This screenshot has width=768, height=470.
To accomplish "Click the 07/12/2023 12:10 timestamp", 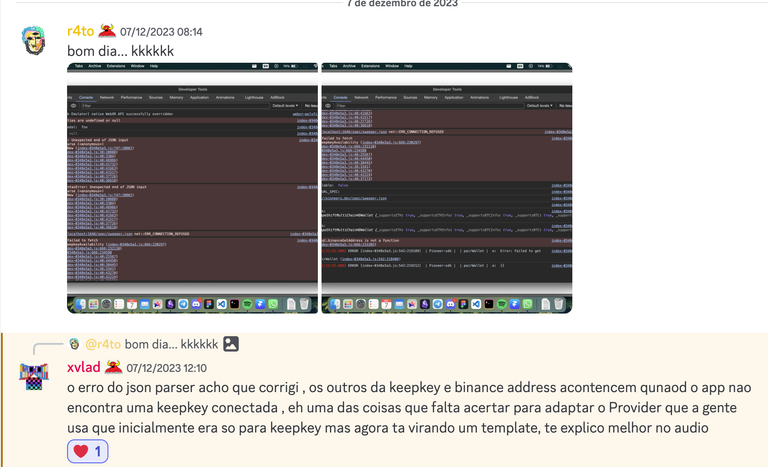I will [x=167, y=368].
